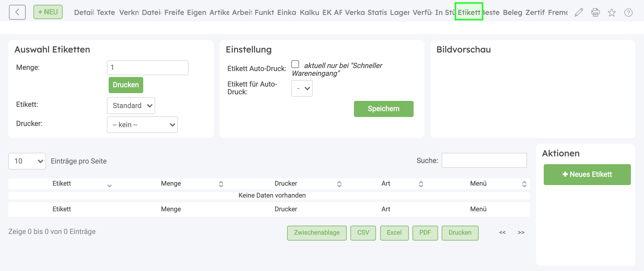
Task: Click the pencil edit icon
Action: [579, 13]
